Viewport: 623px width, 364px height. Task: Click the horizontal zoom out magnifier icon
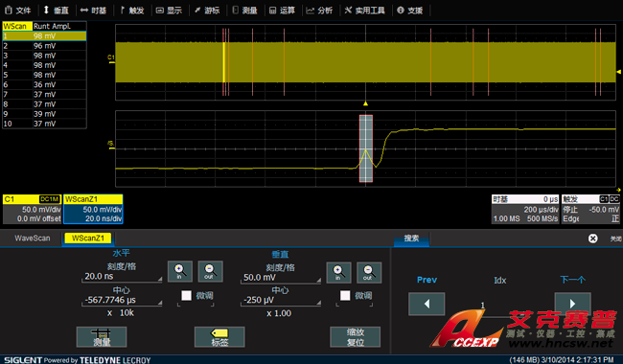point(210,271)
